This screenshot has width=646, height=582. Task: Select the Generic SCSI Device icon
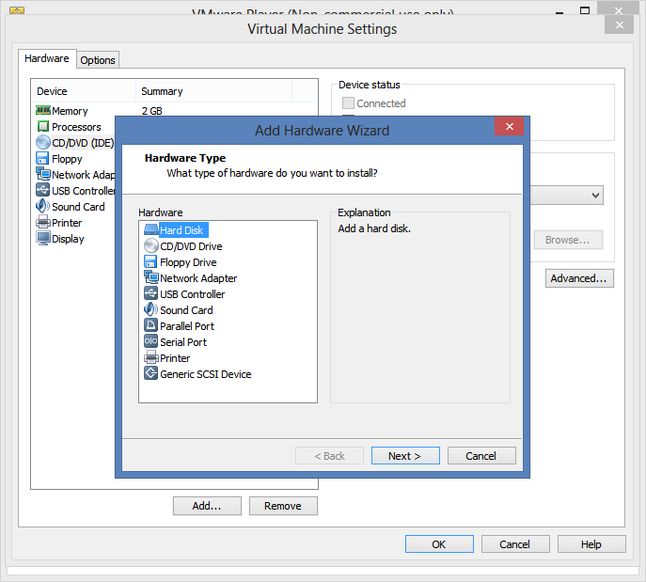(x=151, y=373)
